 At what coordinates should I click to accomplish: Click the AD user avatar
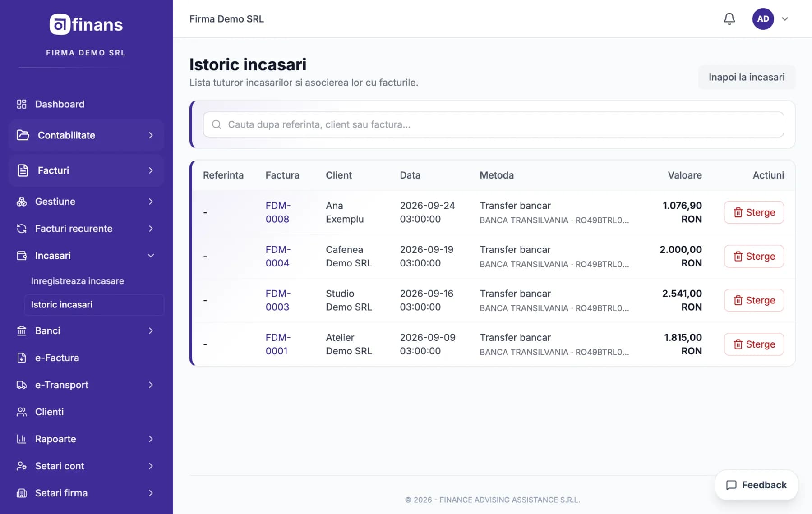click(x=763, y=19)
